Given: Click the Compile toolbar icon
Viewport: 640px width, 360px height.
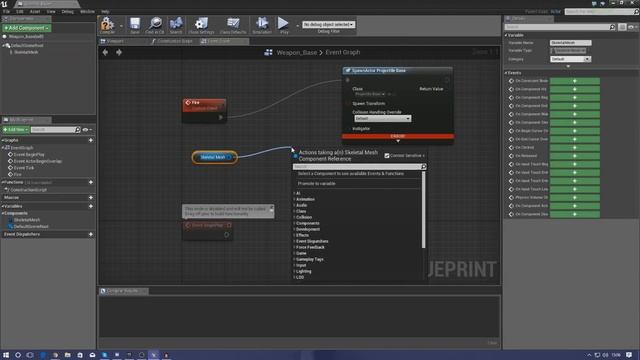Looking at the screenshot, I should point(107,24).
